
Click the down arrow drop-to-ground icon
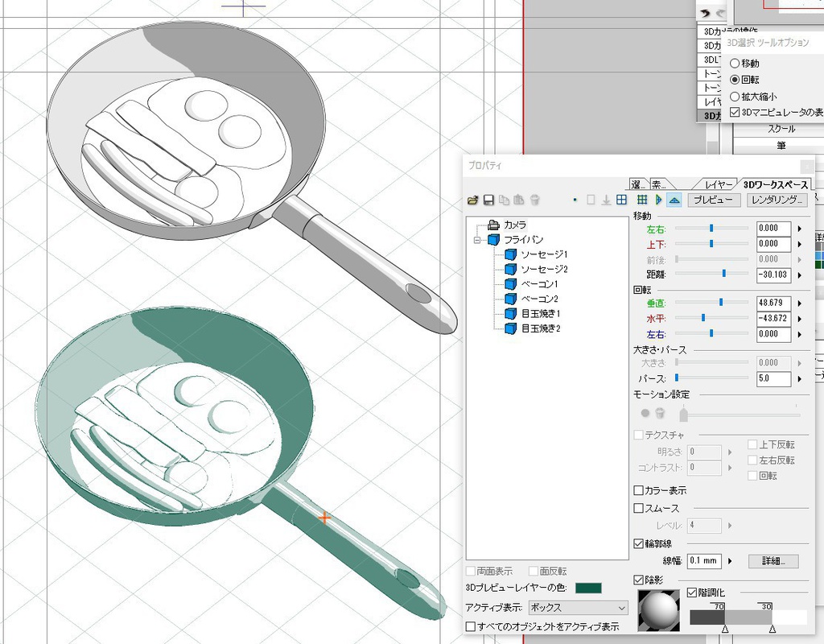(606, 200)
